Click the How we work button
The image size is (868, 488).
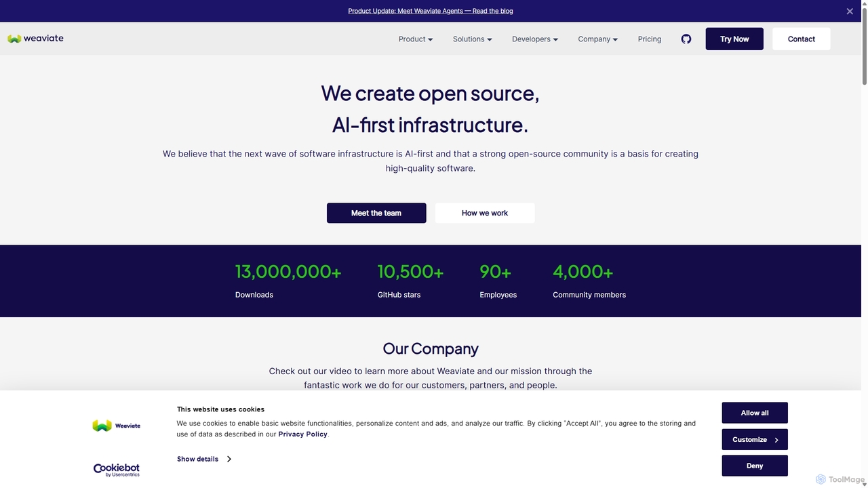[485, 213]
